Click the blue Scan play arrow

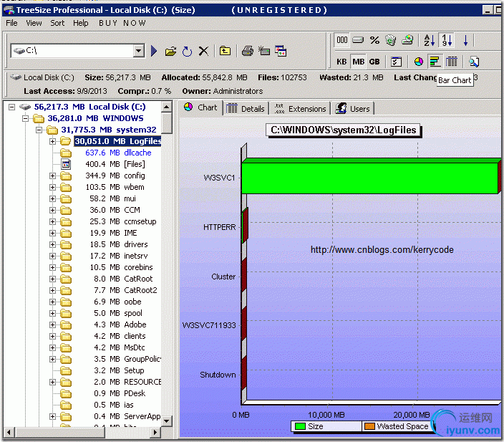pyautogui.click(x=154, y=51)
